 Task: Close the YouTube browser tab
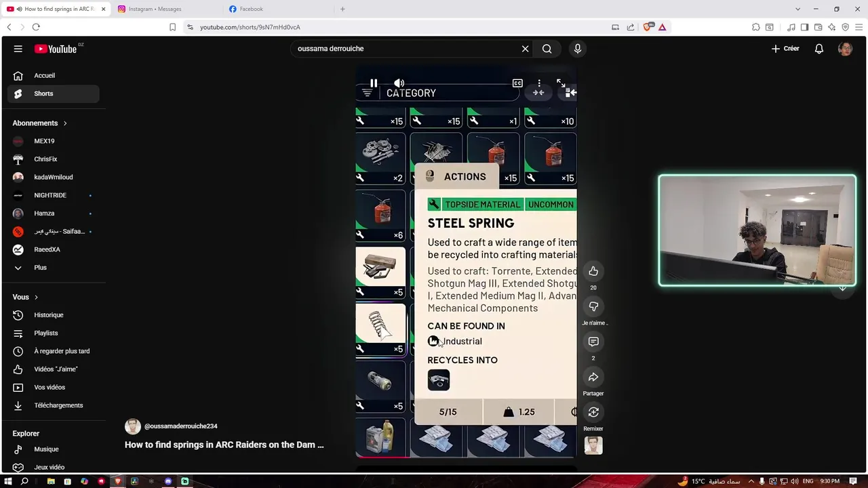pyautogui.click(x=103, y=9)
